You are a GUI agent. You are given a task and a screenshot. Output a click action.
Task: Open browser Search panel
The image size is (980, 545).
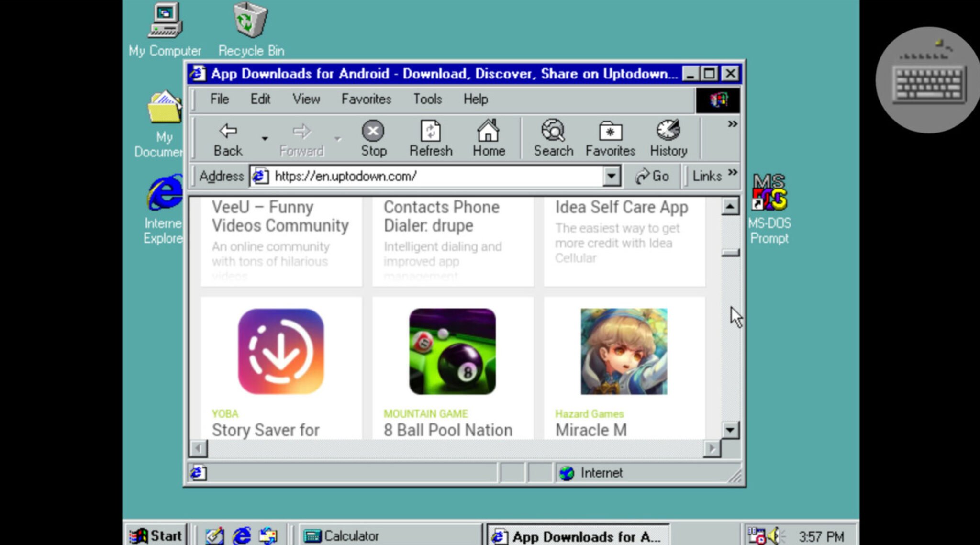(x=553, y=132)
